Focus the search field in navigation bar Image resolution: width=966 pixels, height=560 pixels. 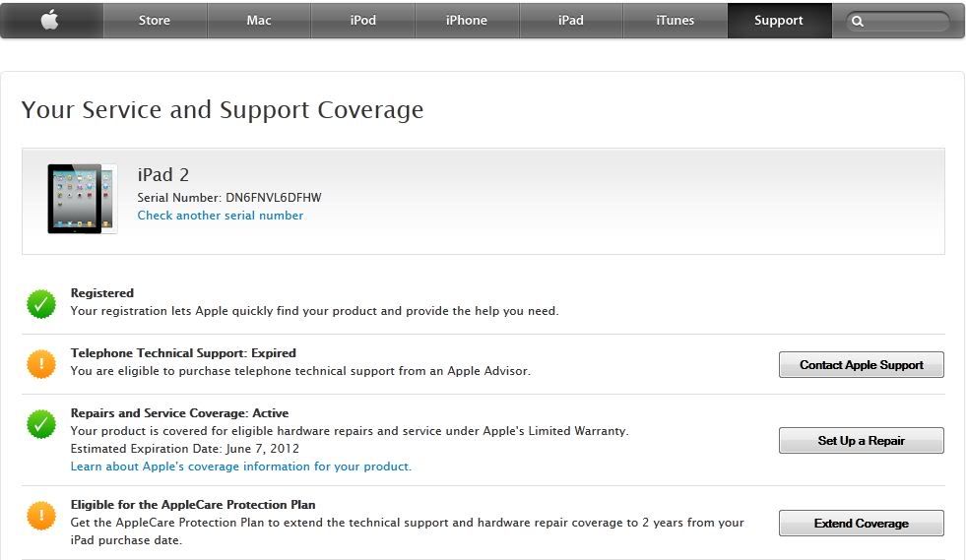point(898,21)
